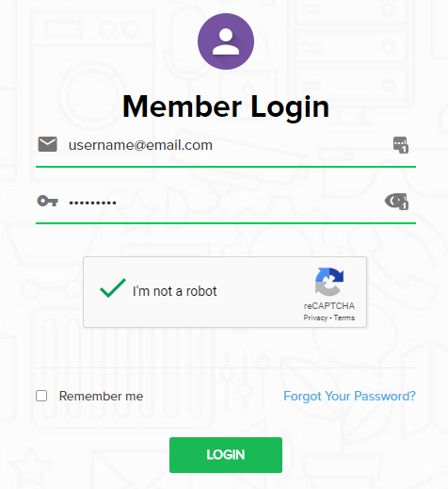Click the purple user avatar icon

[x=226, y=41]
